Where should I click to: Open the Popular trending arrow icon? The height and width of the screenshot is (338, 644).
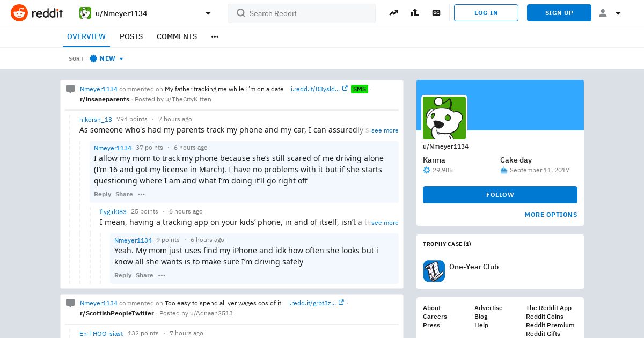click(393, 13)
